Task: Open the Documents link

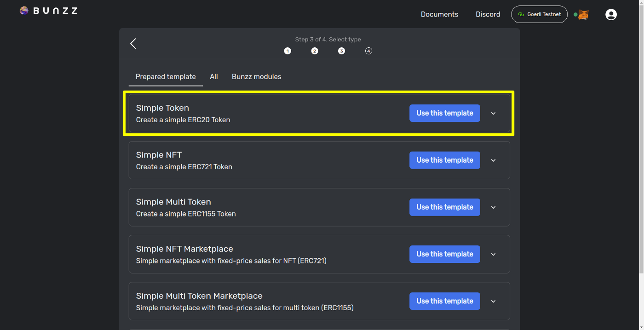Action: (439, 14)
